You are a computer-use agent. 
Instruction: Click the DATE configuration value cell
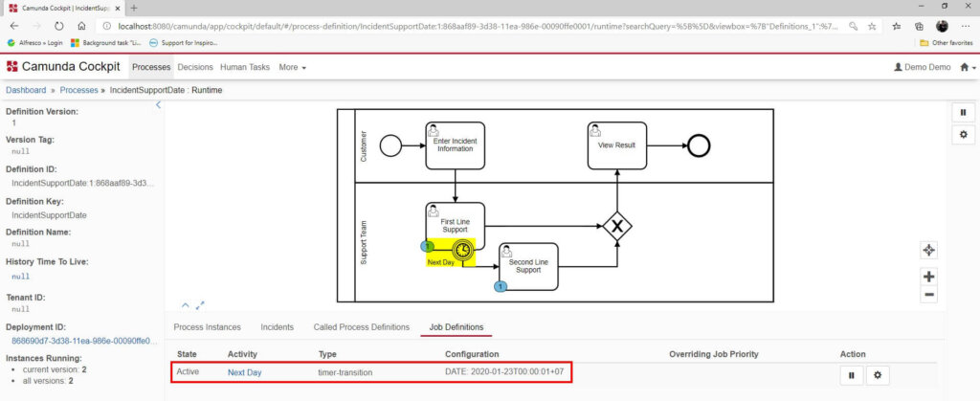pos(504,373)
